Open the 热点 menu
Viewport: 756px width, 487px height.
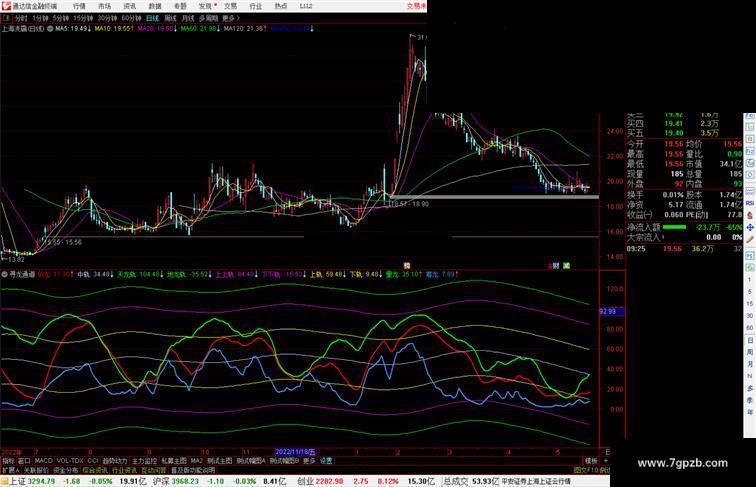[281, 6]
